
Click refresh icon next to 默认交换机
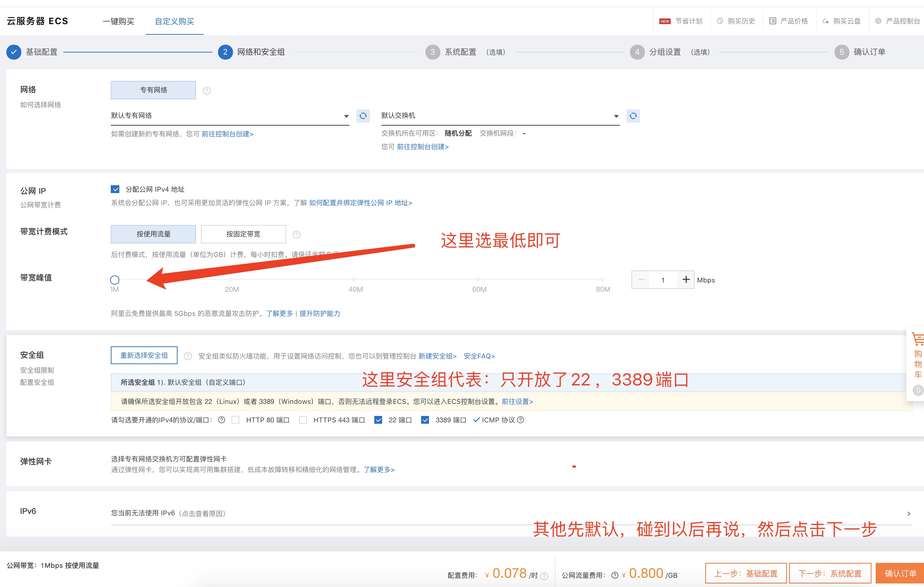click(x=633, y=116)
